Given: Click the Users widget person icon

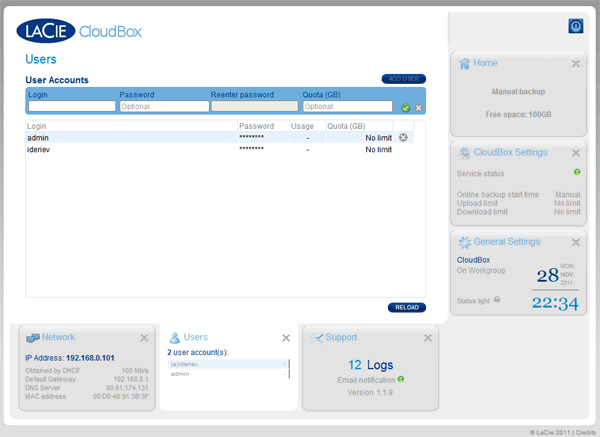Looking at the screenshot, I should point(174,338).
